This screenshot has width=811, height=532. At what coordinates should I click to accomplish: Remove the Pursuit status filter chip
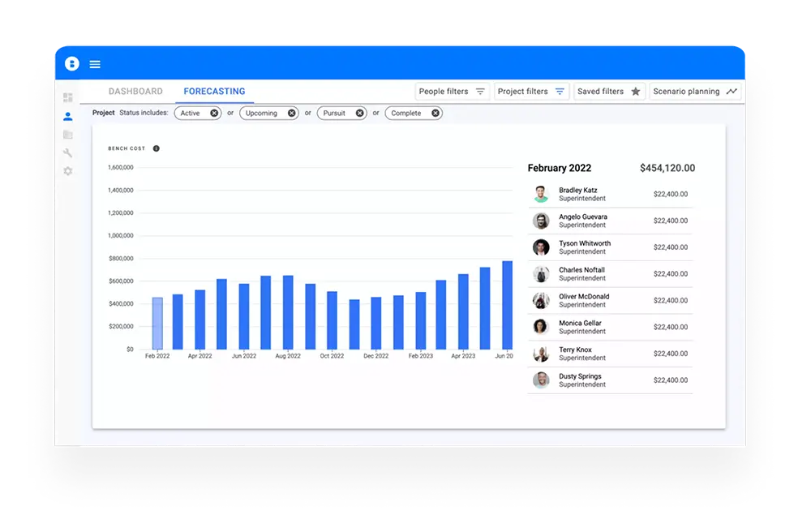360,114
